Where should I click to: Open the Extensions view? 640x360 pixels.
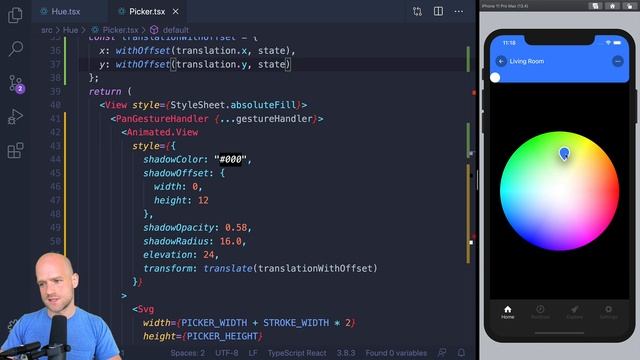(16, 150)
